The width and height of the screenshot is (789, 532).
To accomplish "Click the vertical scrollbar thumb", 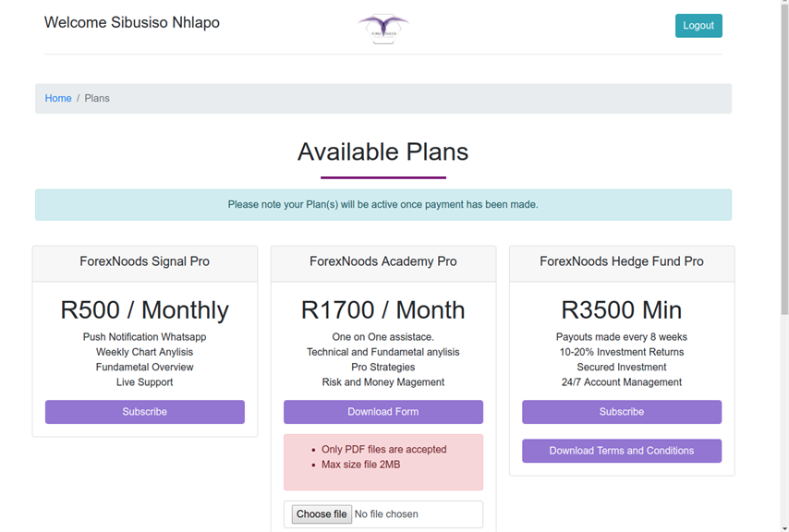I will (x=784, y=158).
